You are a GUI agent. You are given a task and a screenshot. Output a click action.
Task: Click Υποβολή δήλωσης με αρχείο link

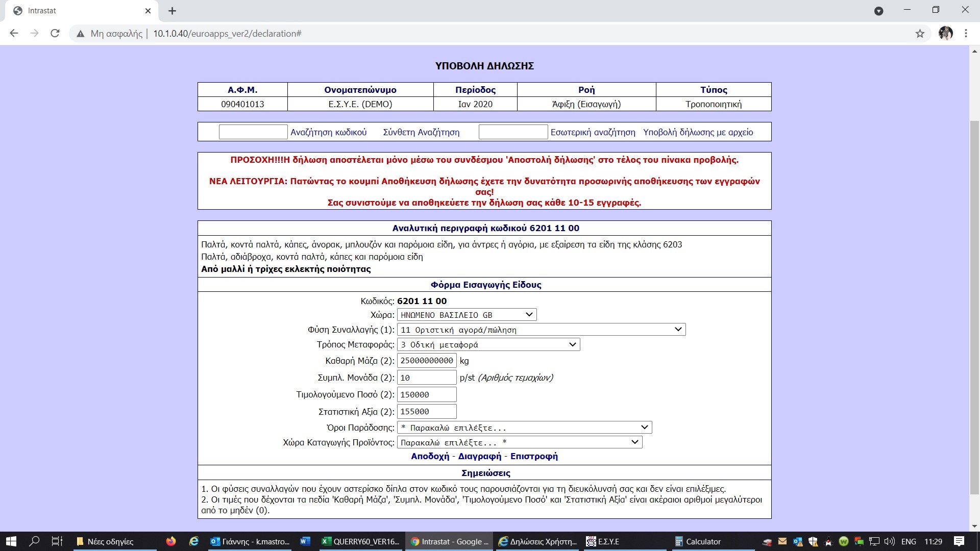698,132
